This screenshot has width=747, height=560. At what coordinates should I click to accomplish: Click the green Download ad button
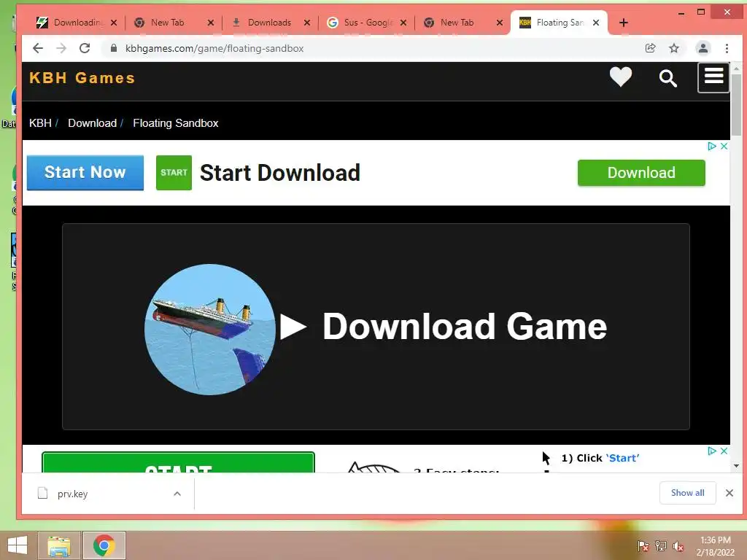coord(641,172)
